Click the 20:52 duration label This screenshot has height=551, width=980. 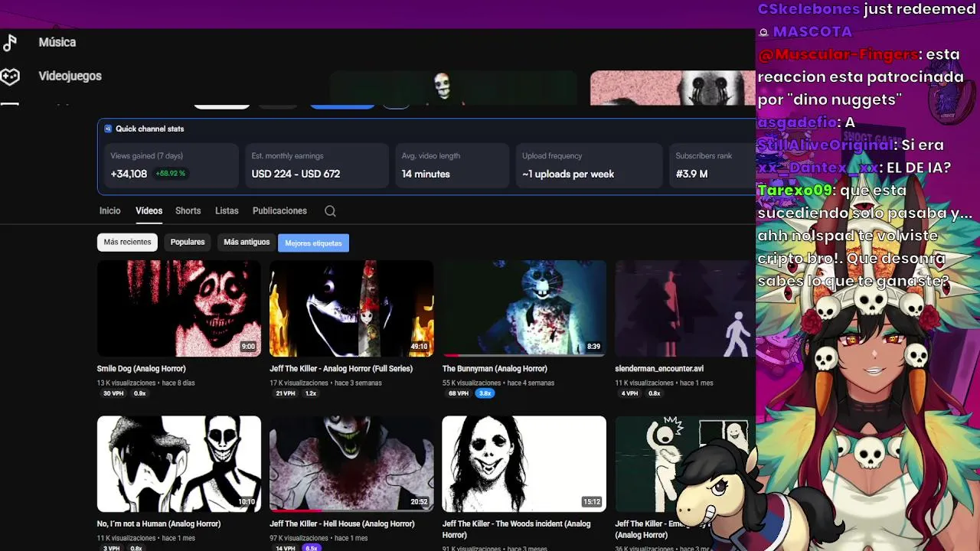point(419,502)
